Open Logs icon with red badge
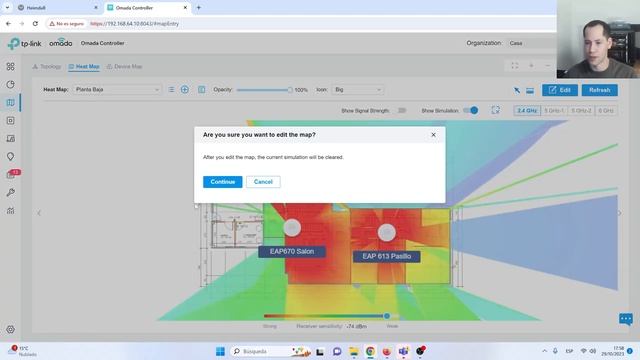640x360 pixels. click(11, 174)
